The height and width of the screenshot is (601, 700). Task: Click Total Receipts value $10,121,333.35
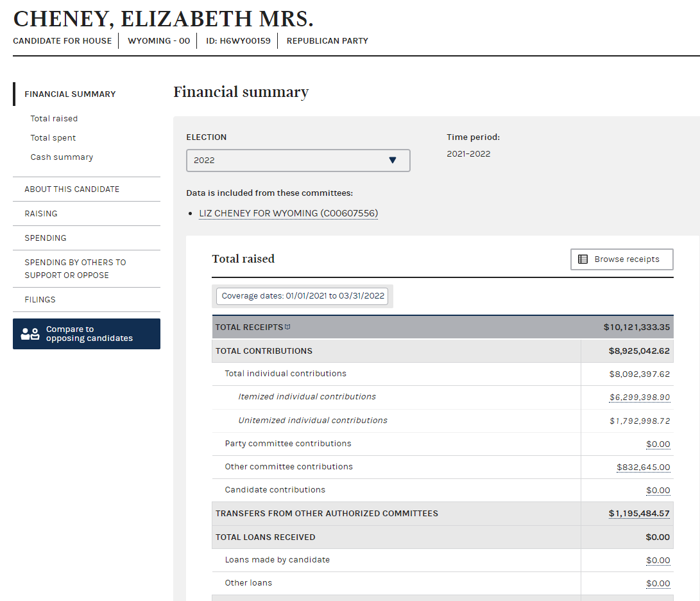[636, 327]
